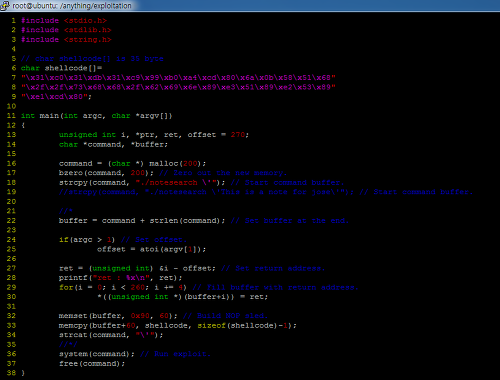Viewport: 500px width, 380px height.
Task: Click the for loop header on line 29
Action: 123,287
